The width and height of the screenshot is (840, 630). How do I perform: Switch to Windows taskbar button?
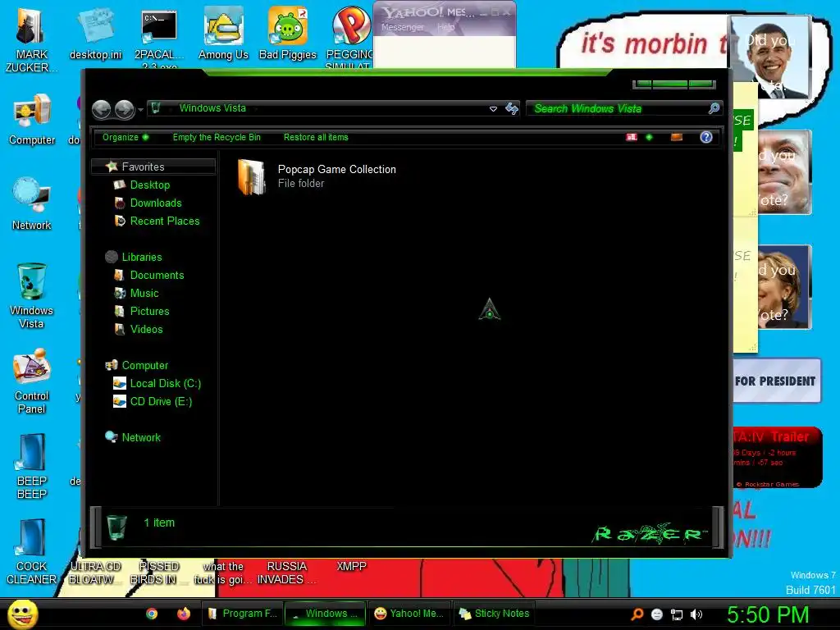pyautogui.click(x=325, y=614)
